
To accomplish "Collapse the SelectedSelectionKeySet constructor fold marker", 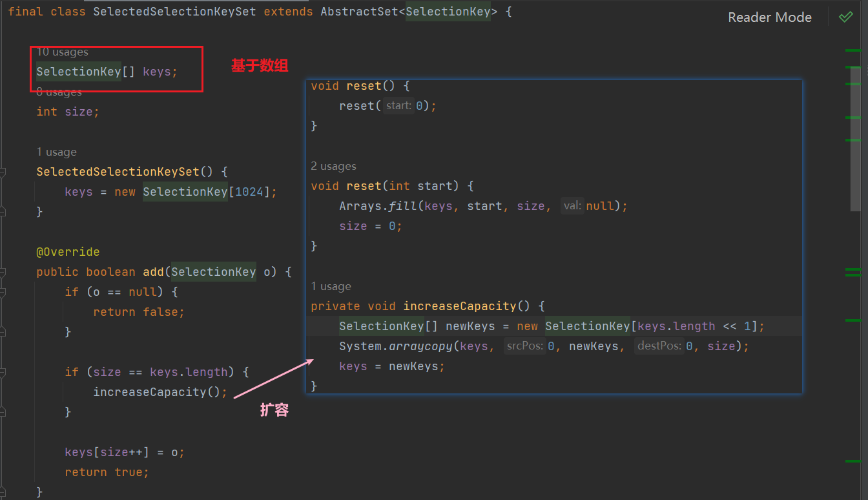I will click(x=3, y=172).
